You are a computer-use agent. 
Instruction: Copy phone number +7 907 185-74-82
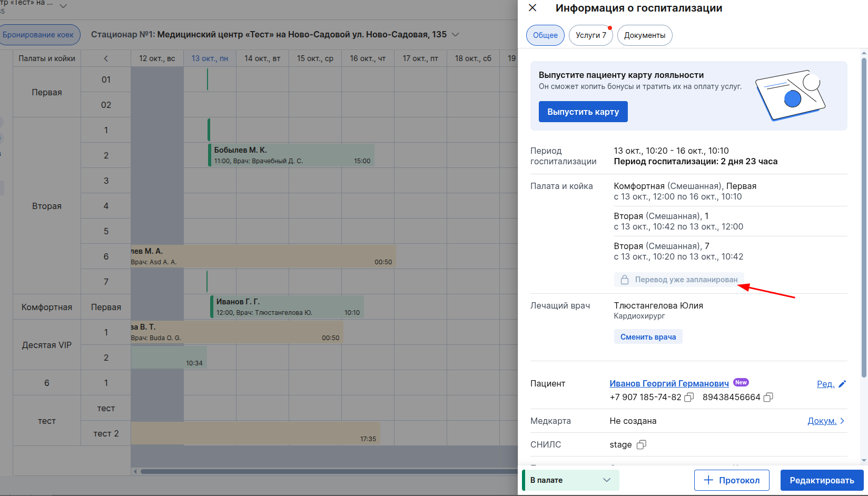(x=689, y=398)
